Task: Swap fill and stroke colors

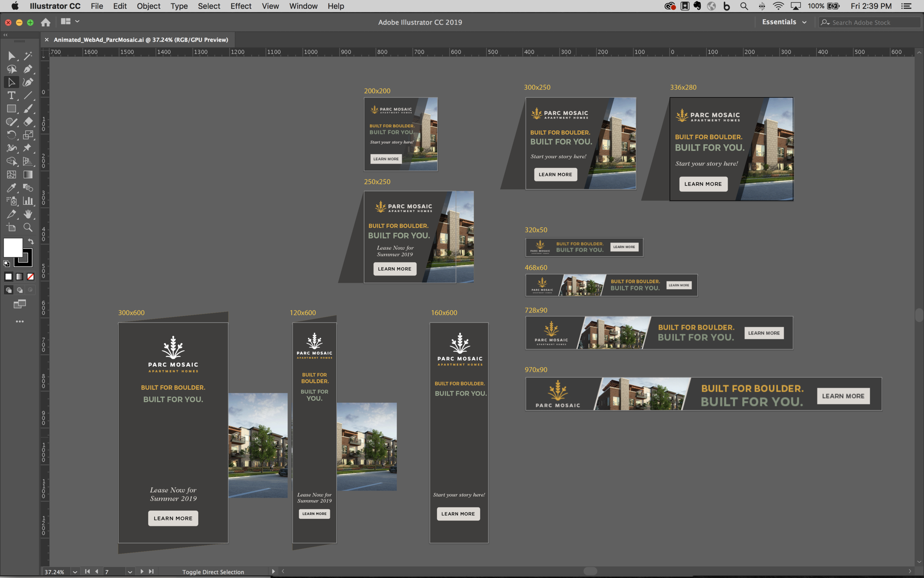Action: tap(31, 241)
